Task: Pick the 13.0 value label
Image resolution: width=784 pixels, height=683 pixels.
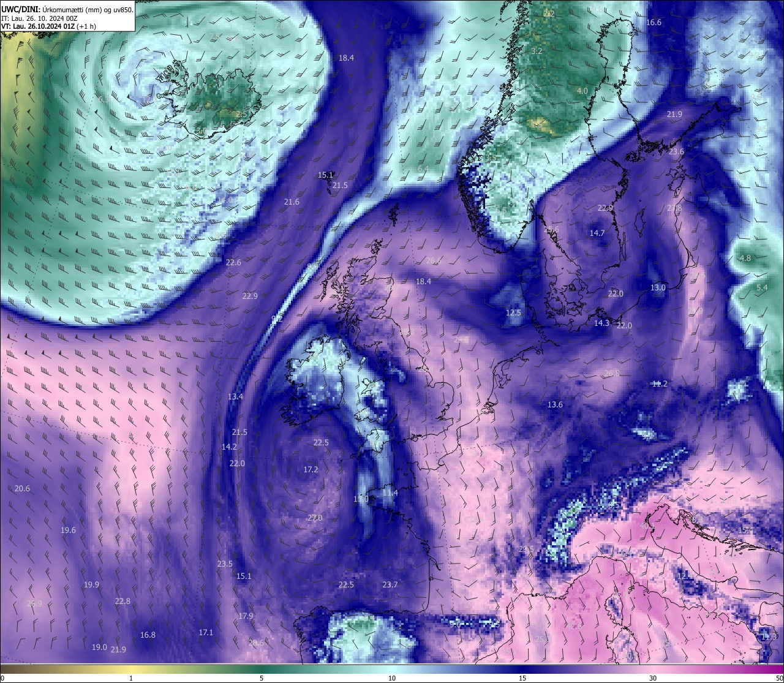Action: [x=658, y=288]
